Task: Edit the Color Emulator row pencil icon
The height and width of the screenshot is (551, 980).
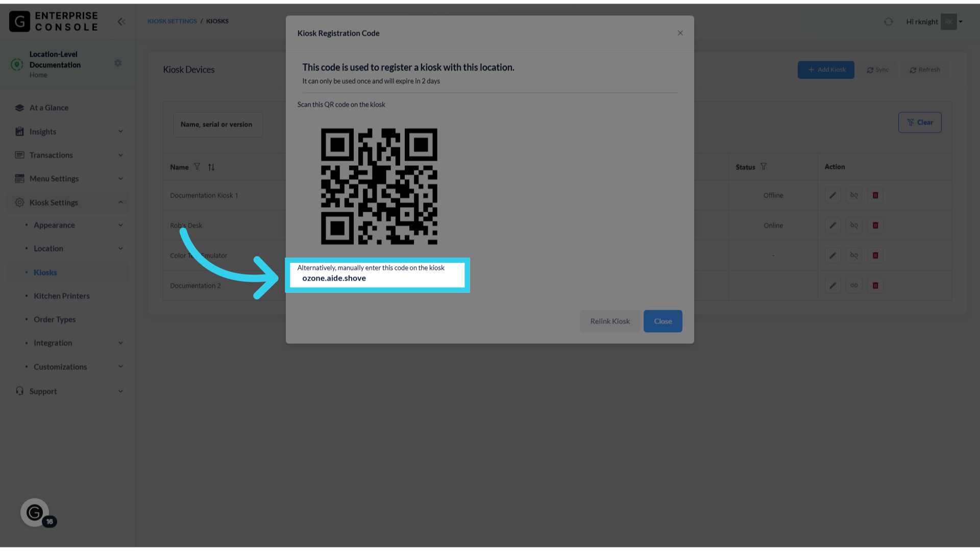Action: (832, 256)
